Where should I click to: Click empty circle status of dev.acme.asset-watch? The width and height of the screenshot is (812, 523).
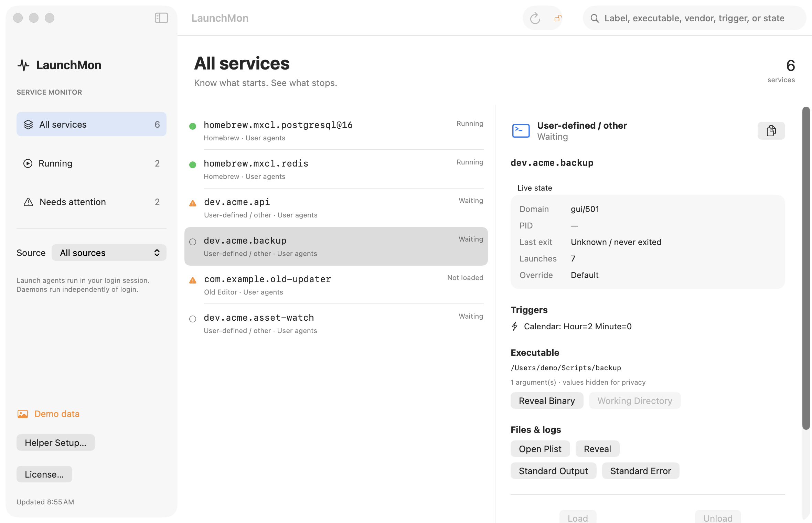(193, 319)
